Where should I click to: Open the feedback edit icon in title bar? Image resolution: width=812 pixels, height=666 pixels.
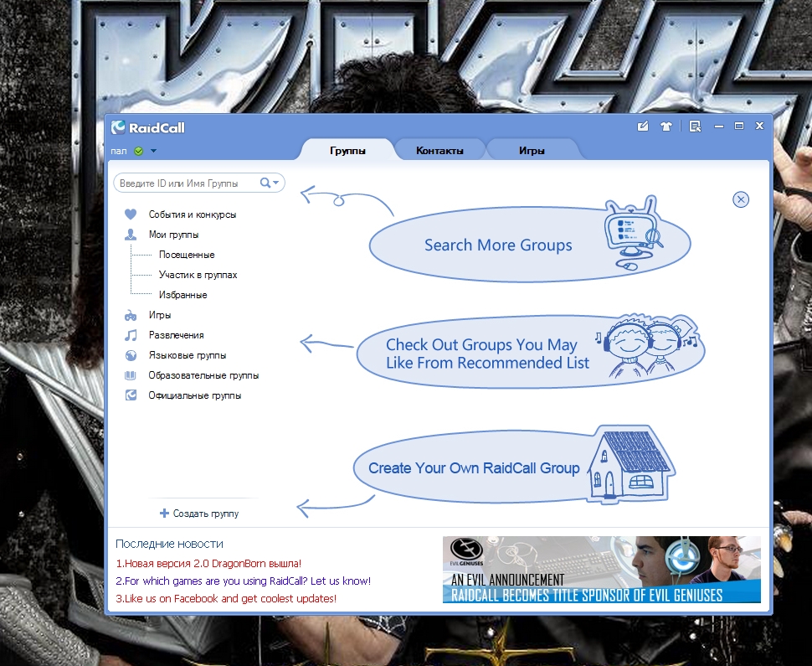tap(643, 126)
